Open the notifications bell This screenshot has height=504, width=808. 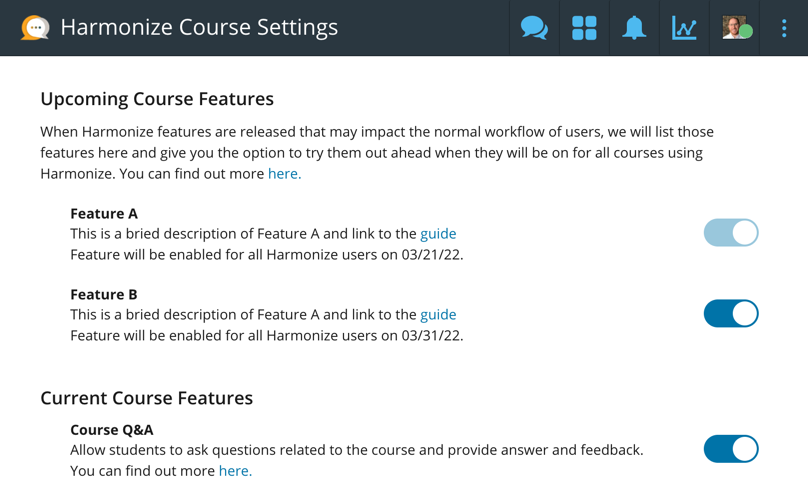tap(634, 27)
